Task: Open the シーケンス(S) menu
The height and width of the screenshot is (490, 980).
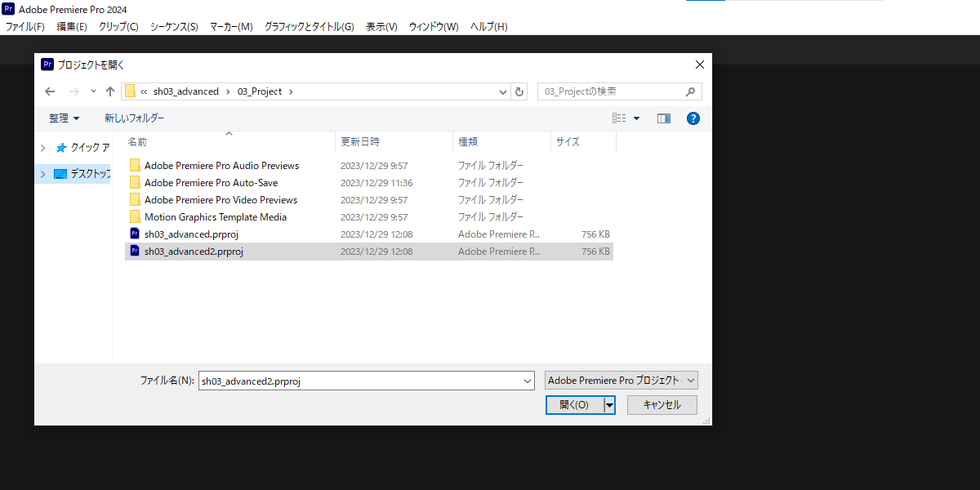Action: coord(174,26)
